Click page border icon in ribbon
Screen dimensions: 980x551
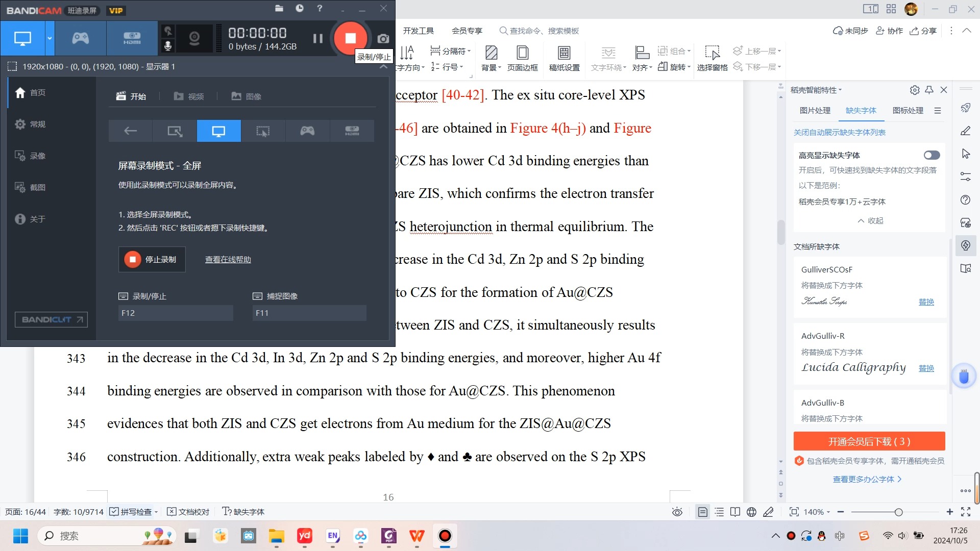[x=522, y=58]
